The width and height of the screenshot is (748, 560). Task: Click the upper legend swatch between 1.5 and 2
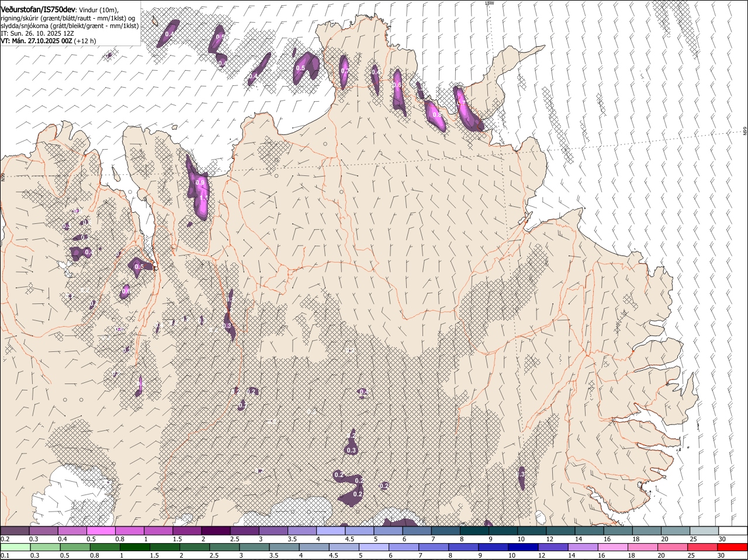pyautogui.click(x=187, y=530)
